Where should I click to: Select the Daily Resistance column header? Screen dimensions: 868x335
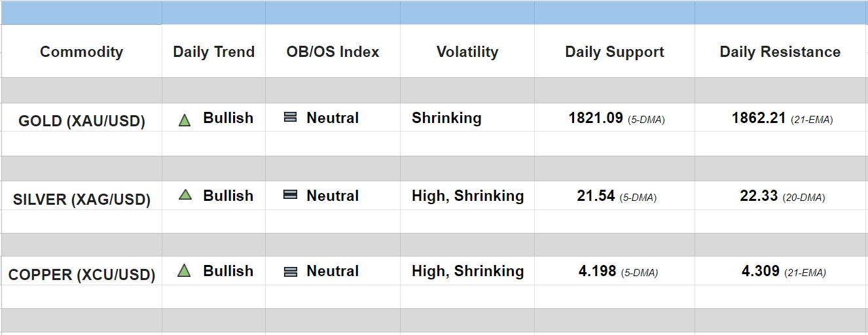pyautogui.click(x=780, y=52)
